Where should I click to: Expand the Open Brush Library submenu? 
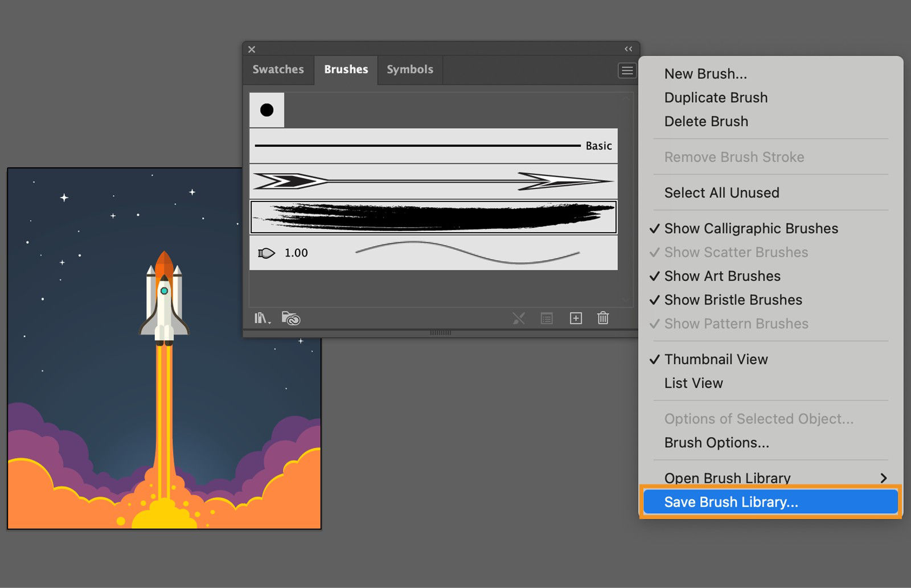pos(727,478)
